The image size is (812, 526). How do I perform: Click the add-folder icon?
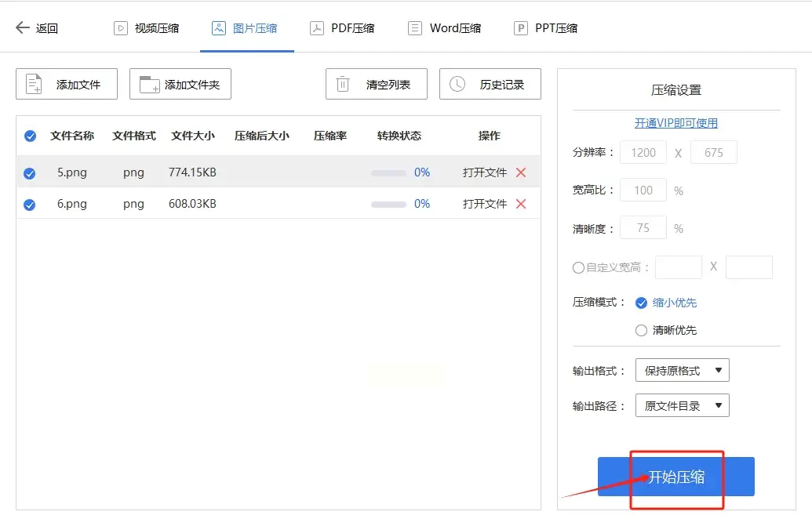(150, 85)
